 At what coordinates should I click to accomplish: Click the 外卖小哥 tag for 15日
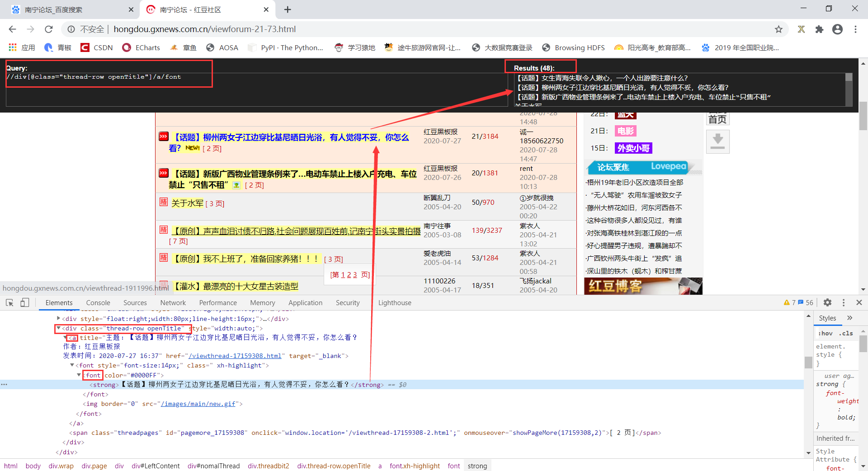click(x=633, y=148)
